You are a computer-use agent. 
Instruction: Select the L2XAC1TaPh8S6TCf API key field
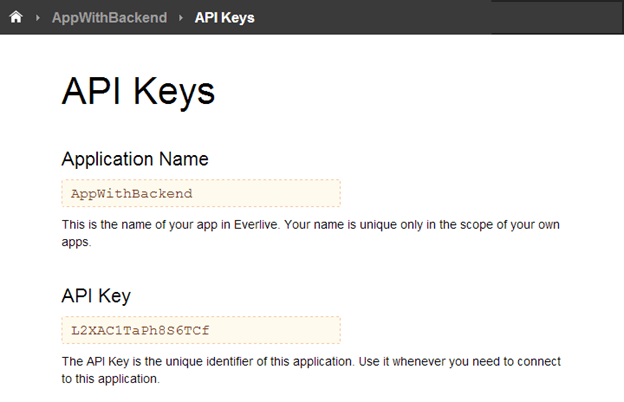coord(200,330)
